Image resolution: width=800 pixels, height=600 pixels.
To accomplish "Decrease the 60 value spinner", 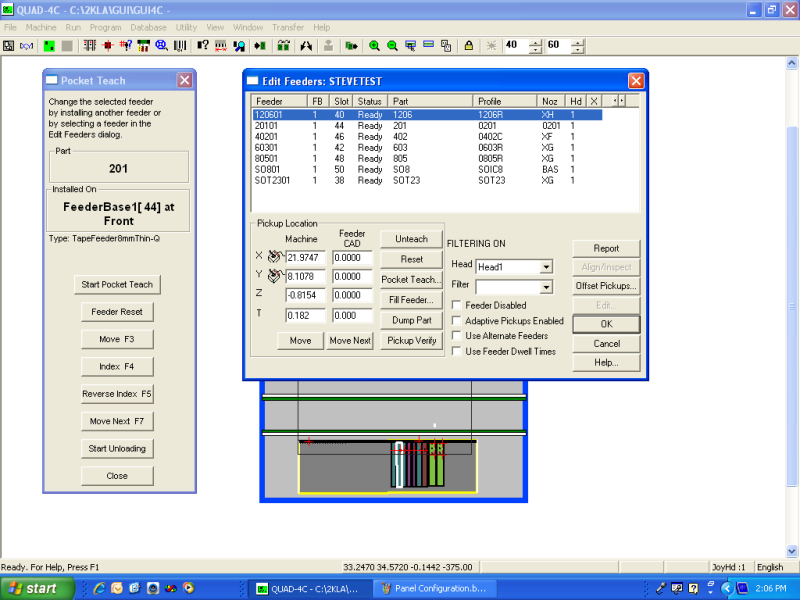I will 578,50.
